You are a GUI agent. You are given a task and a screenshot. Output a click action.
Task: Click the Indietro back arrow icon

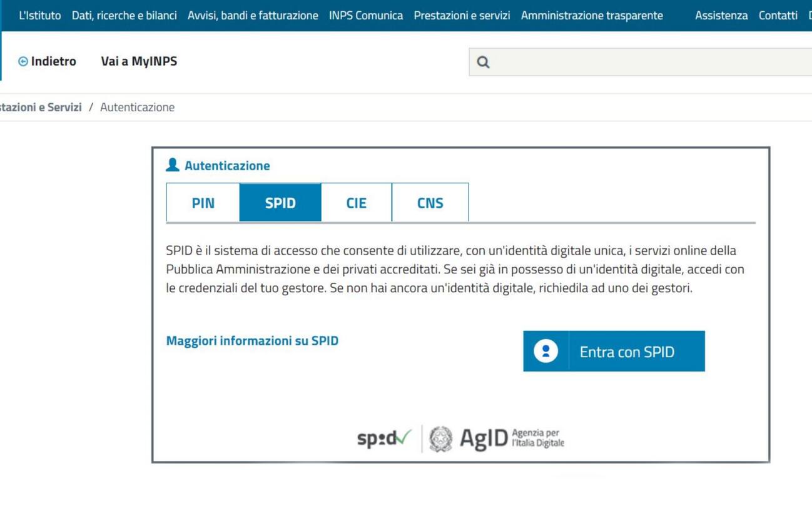click(x=23, y=61)
